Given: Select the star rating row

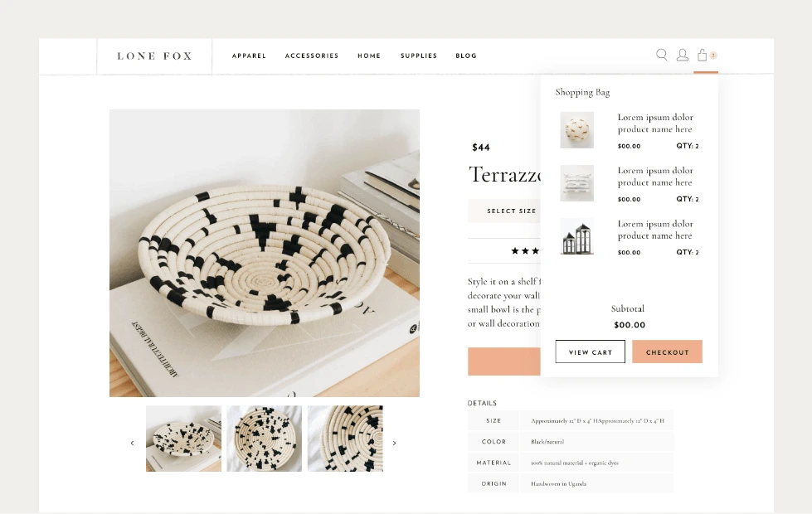Looking at the screenshot, I should 525,251.
